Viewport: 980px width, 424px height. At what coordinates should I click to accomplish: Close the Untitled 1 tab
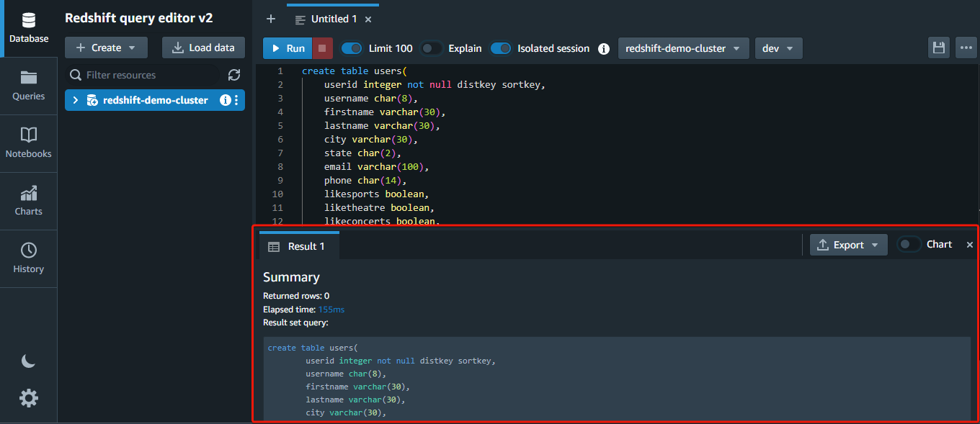(x=368, y=19)
